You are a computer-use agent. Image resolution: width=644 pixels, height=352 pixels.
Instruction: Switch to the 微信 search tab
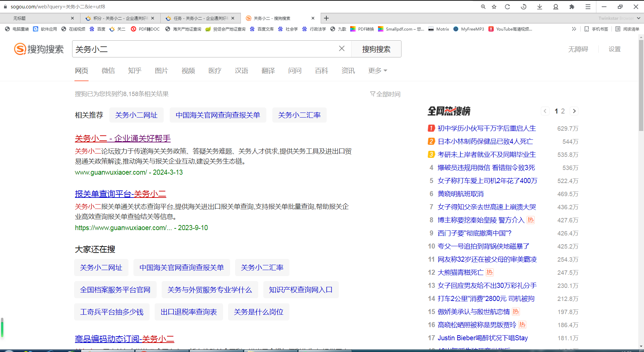coord(108,71)
